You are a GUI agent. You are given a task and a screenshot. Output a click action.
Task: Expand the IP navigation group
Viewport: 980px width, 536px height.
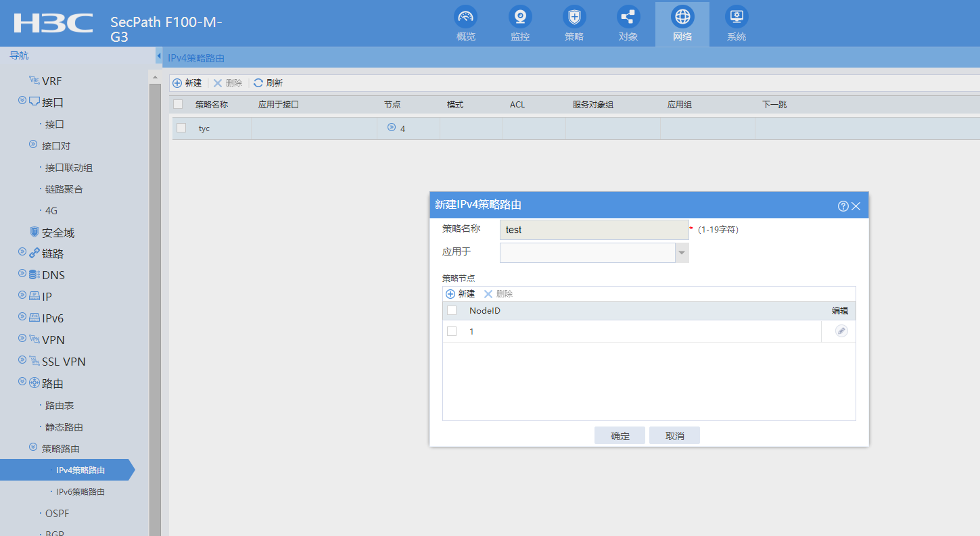pyautogui.click(x=22, y=296)
